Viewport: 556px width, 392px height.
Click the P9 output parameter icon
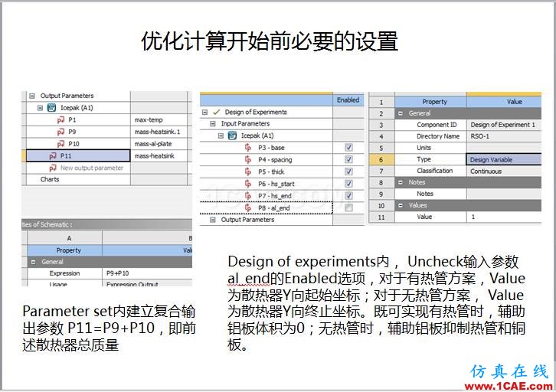(x=61, y=132)
